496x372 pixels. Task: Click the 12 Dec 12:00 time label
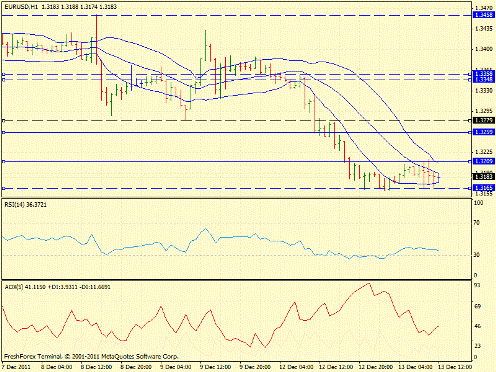coord(336,367)
